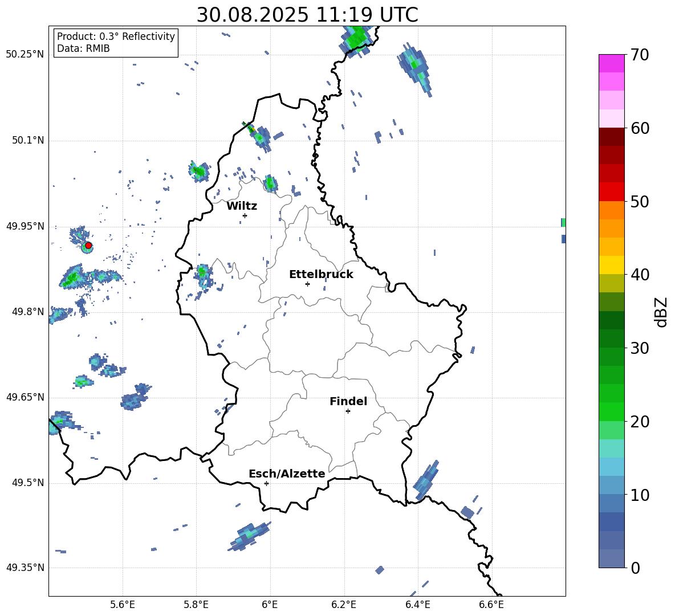
Task: Click the 49.65°N latitude label
Action: tap(25, 397)
